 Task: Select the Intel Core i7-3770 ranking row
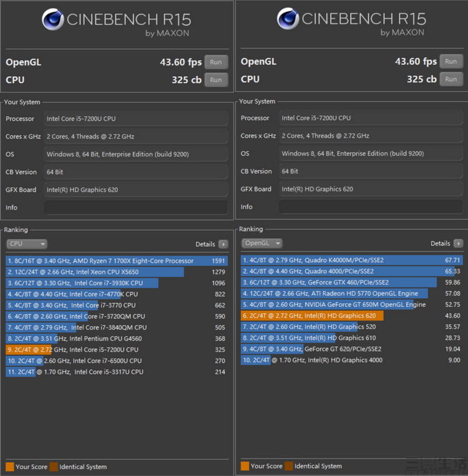(117, 305)
